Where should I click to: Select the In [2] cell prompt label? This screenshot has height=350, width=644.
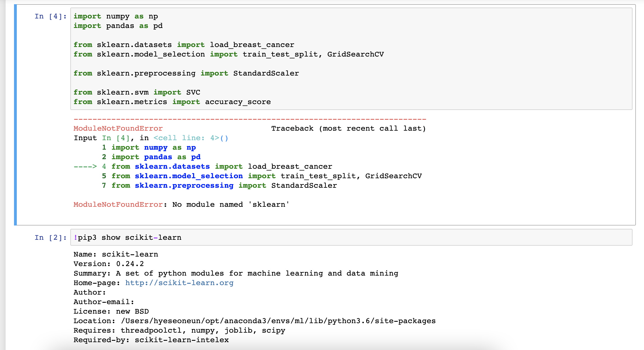click(x=50, y=237)
